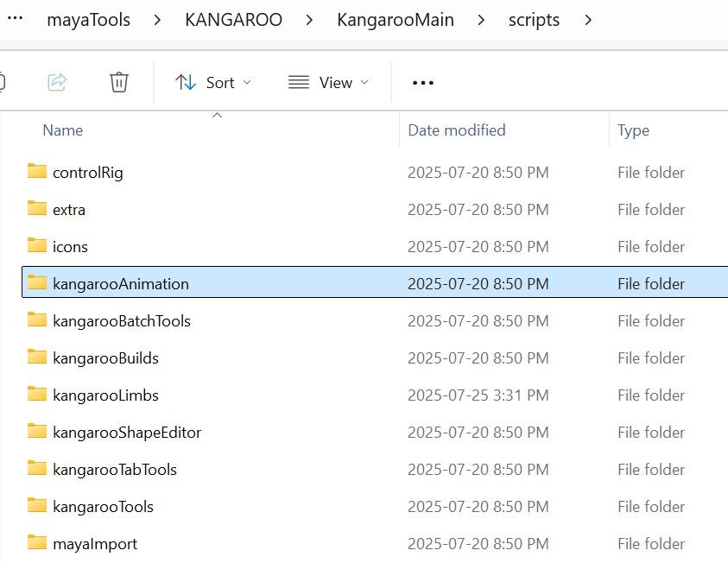Viewport: 728px width, 563px height.
Task: Select the kangarooTools folder name
Action: tap(103, 507)
